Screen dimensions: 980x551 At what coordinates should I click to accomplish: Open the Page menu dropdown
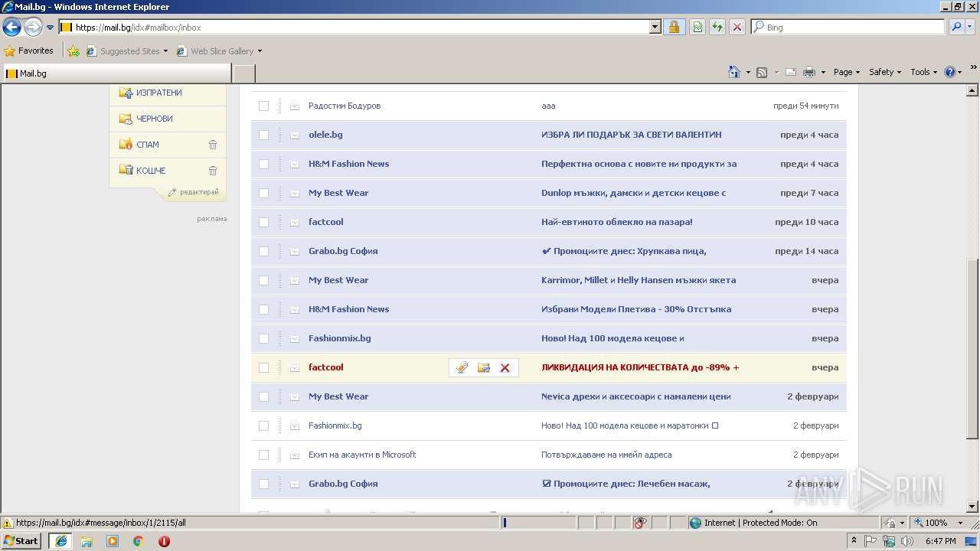coord(847,72)
